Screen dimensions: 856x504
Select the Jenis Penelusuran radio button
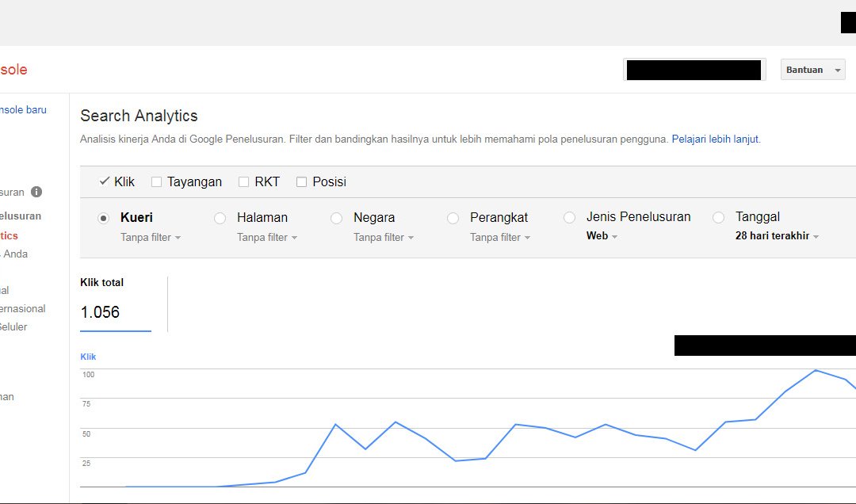[569, 218]
